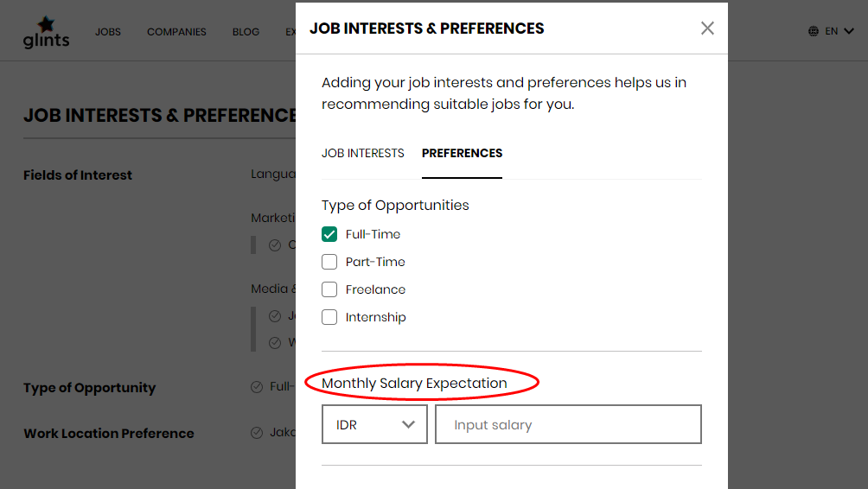Go to the Companies page
Screen dimensions: 868x489
176,32
